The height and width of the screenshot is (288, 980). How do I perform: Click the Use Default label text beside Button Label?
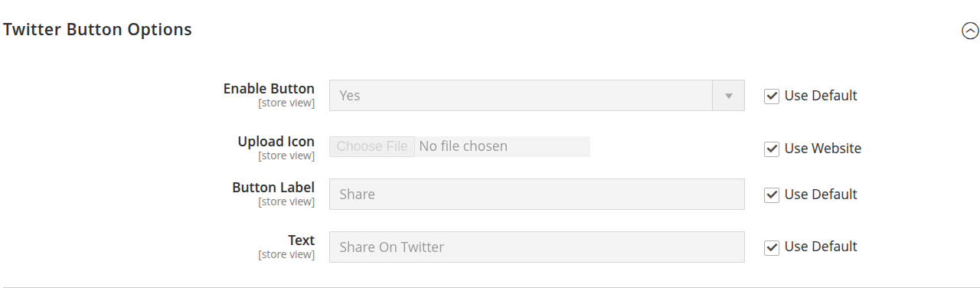point(821,195)
